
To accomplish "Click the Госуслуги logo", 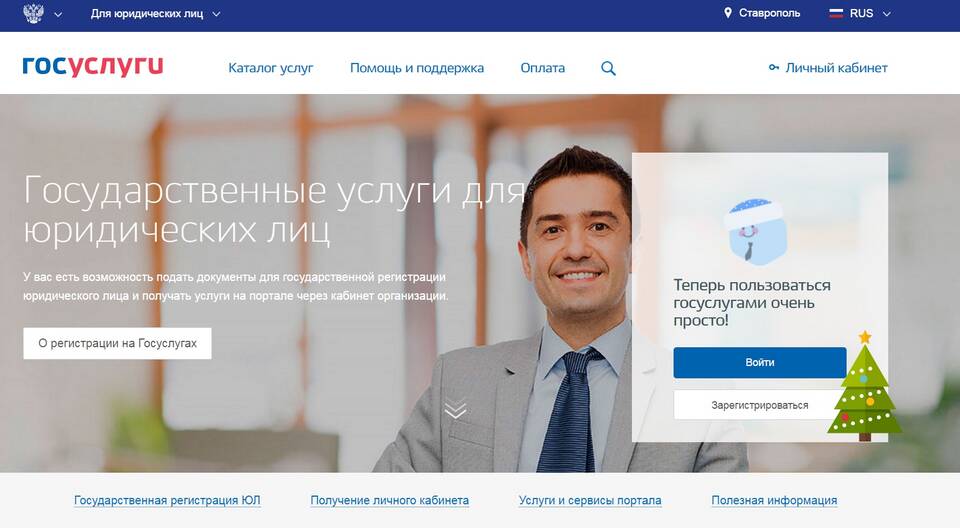I will (x=93, y=66).
